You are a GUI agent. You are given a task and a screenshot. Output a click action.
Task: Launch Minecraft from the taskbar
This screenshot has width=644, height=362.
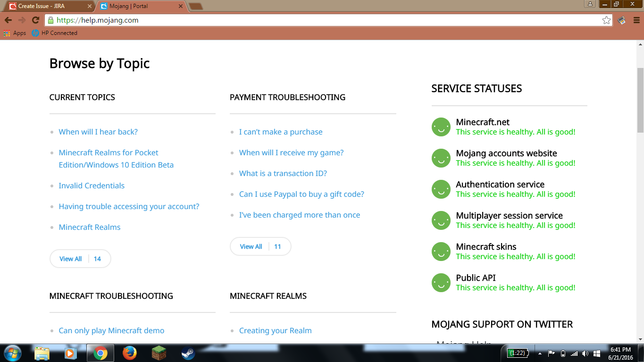(x=159, y=353)
